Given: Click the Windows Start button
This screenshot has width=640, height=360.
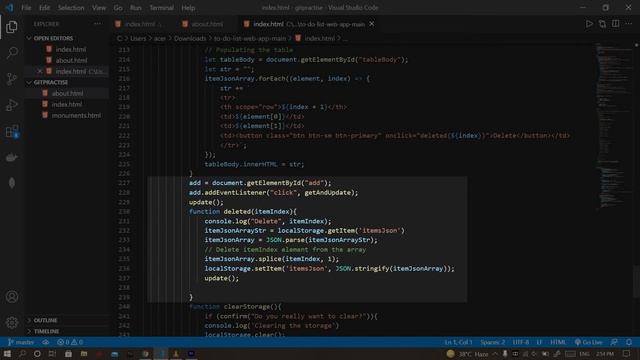Looking at the screenshot, I should pyautogui.click(x=7, y=353).
